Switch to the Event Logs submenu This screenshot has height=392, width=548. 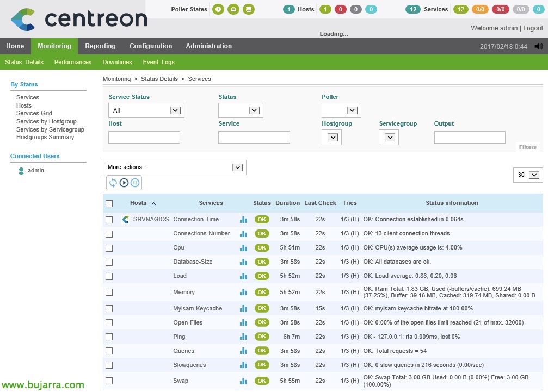coord(158,63)
